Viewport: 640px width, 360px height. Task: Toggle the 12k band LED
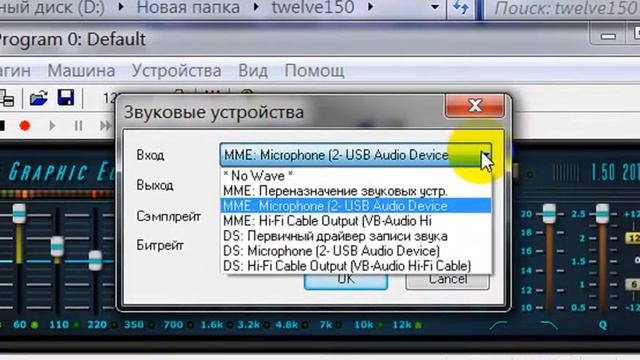pos(418,325)
